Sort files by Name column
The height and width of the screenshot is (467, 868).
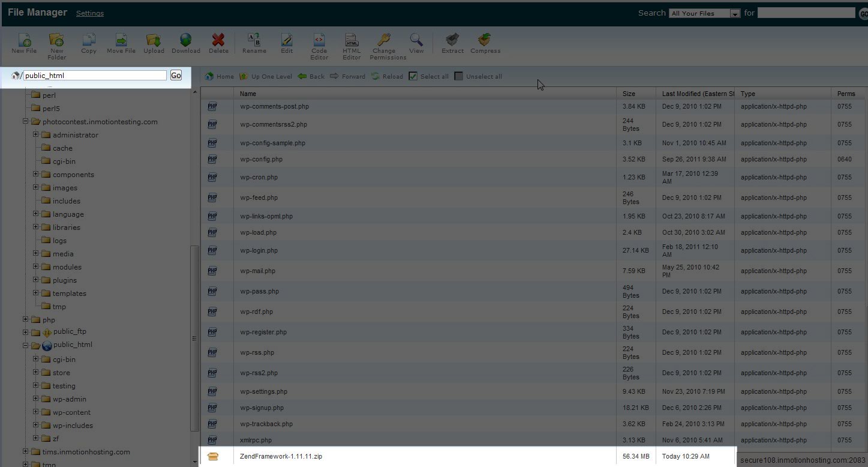pos(425,94)
